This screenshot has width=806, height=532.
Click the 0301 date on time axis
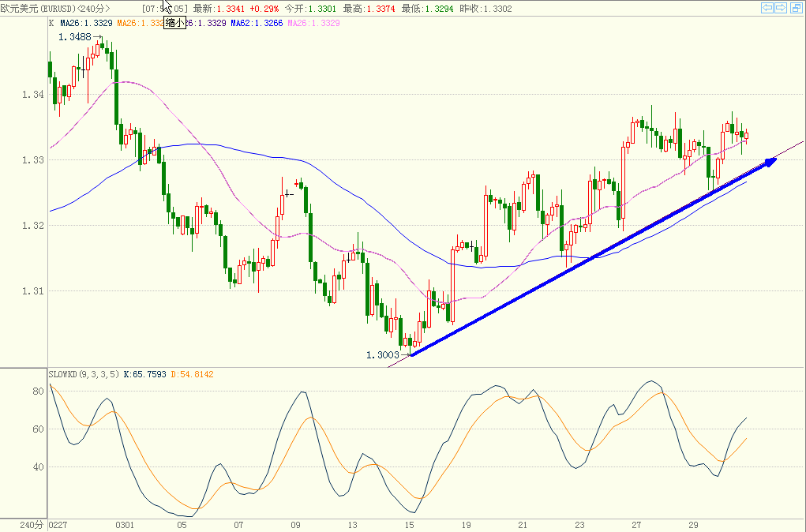pyautogui.click(x=125, y=525)
